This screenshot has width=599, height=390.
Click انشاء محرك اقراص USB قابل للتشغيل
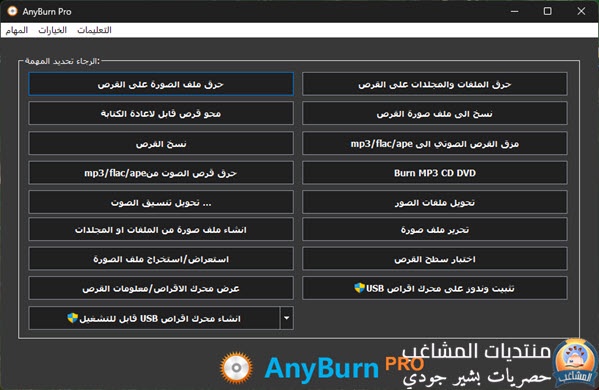[x=154, y=318]
